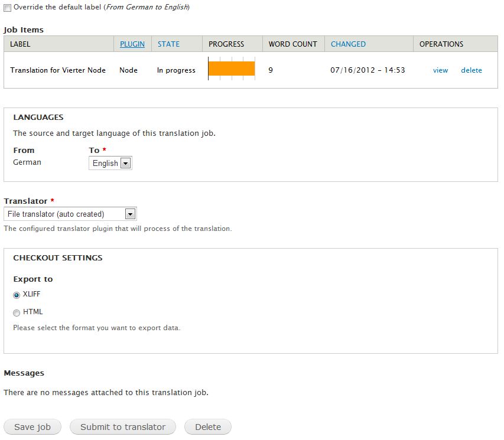Click the 'Node' plugin cell

tap(129, 70)
